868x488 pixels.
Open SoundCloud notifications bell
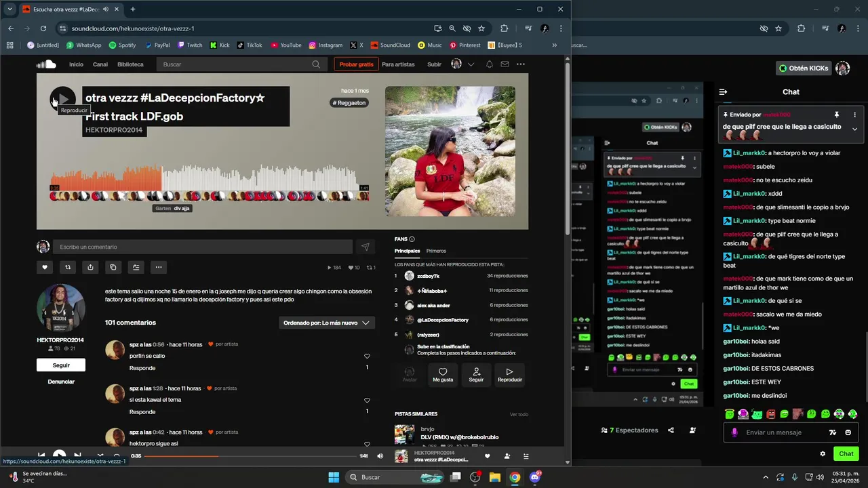(489, 64)
